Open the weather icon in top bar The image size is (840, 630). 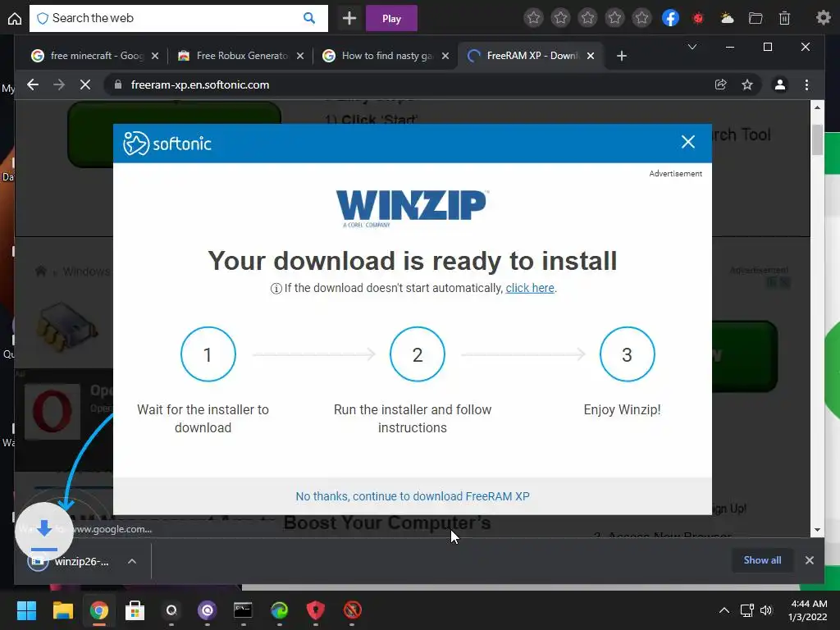click(727, 18)
